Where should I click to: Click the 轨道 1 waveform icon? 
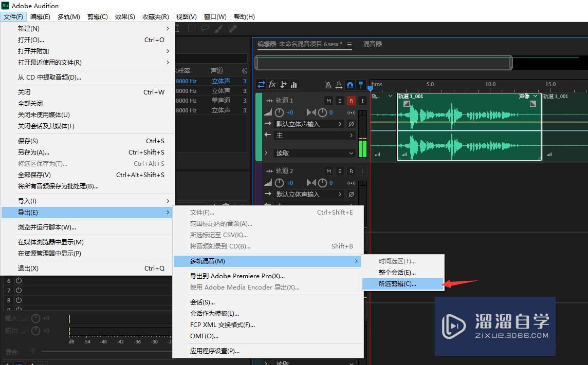pos(269,101)
